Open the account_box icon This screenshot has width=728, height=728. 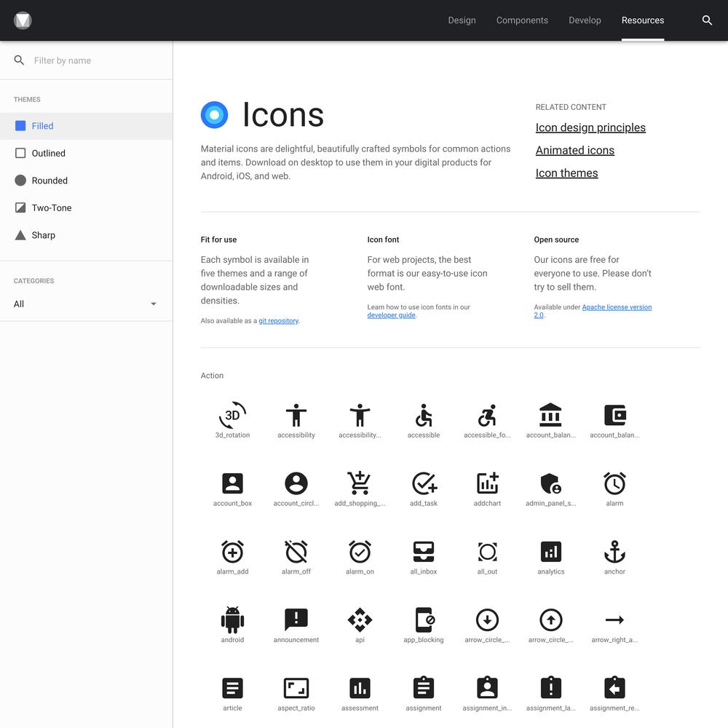tap(232, 483)
